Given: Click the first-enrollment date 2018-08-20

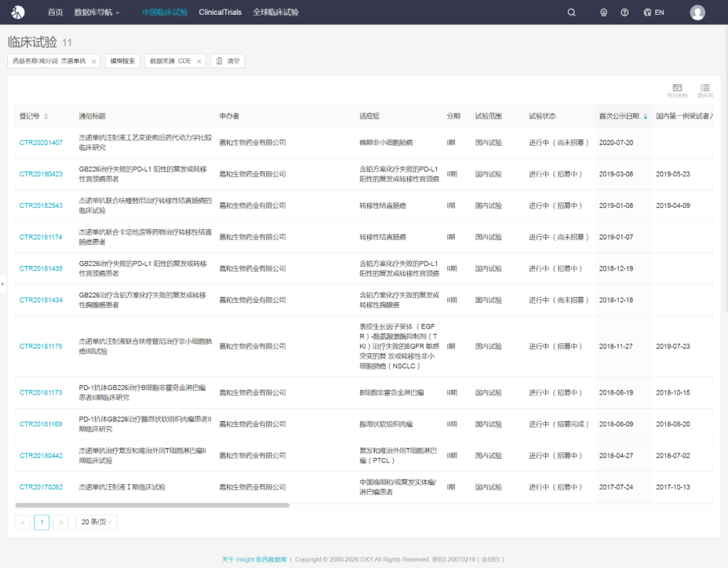Looking at the screenshot, I should pos(673,424).
